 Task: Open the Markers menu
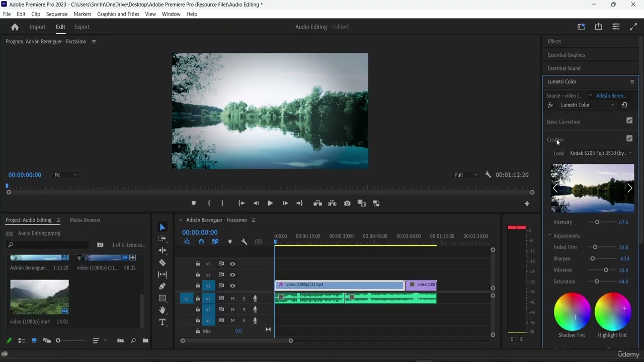(x=83, y=14)
